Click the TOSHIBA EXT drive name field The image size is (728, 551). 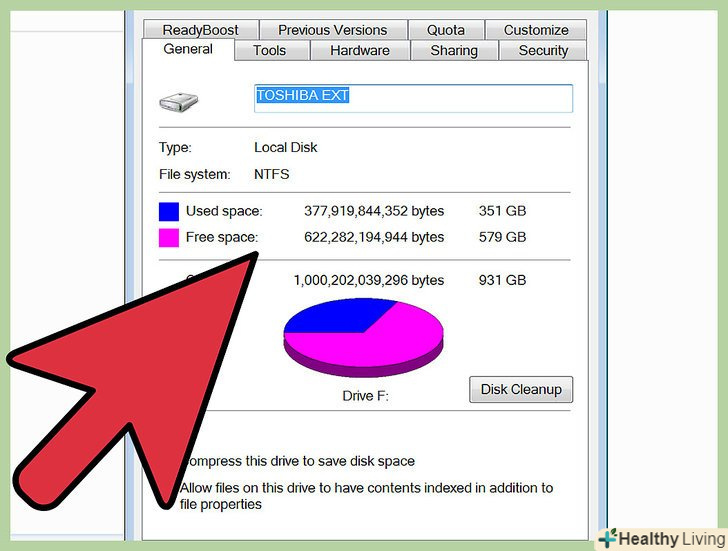click(x=413, y=98)
